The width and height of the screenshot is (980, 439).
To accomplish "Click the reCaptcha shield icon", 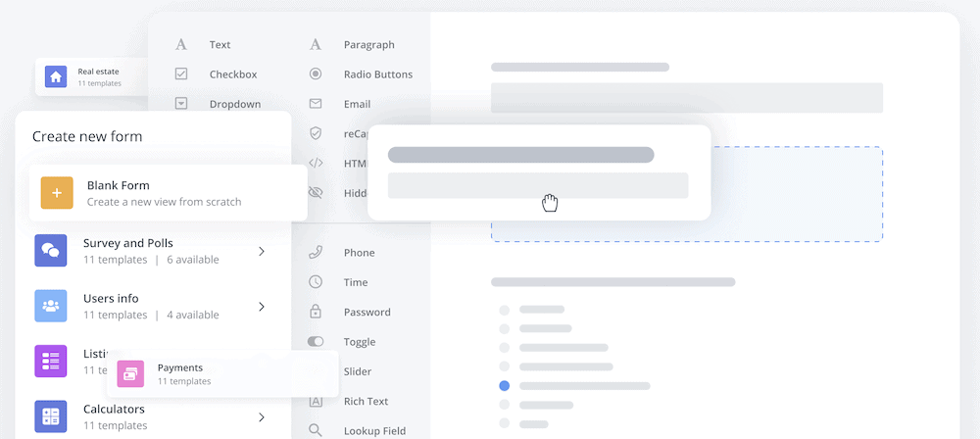I will [x=316, y=133].
